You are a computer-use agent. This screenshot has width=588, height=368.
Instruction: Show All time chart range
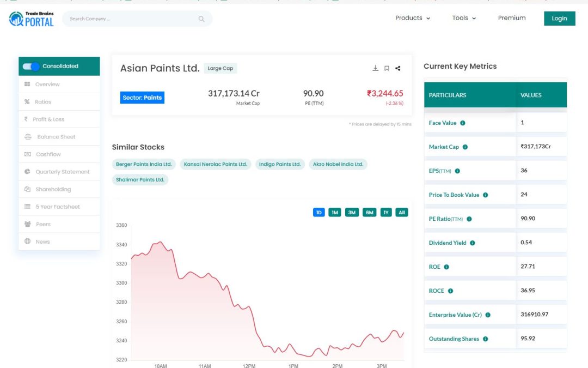(402, 213)
